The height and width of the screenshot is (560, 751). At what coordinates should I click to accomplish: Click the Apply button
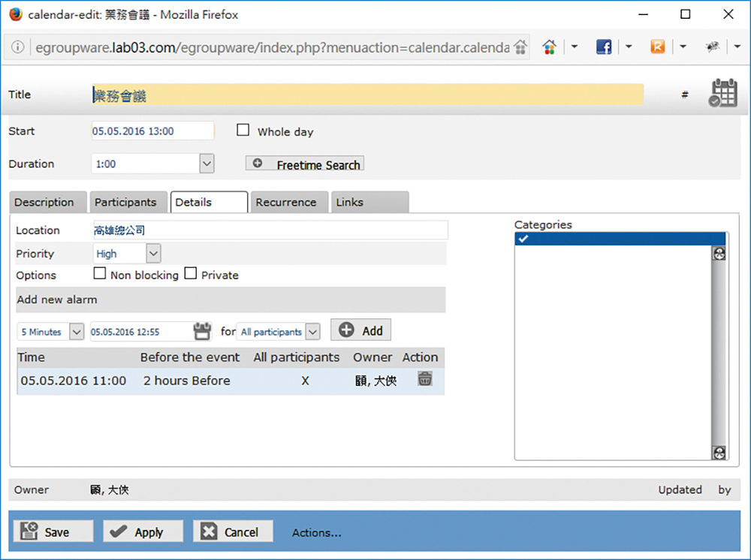click(143, 531)
